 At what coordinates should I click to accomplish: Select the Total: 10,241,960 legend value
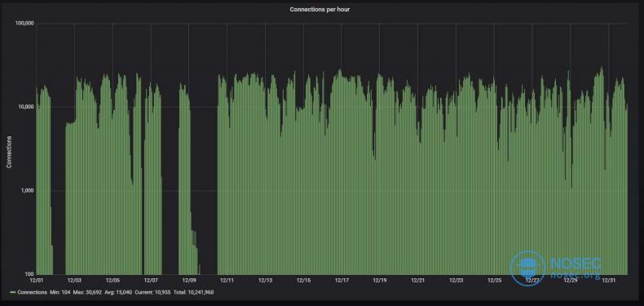tap(193, 292)
